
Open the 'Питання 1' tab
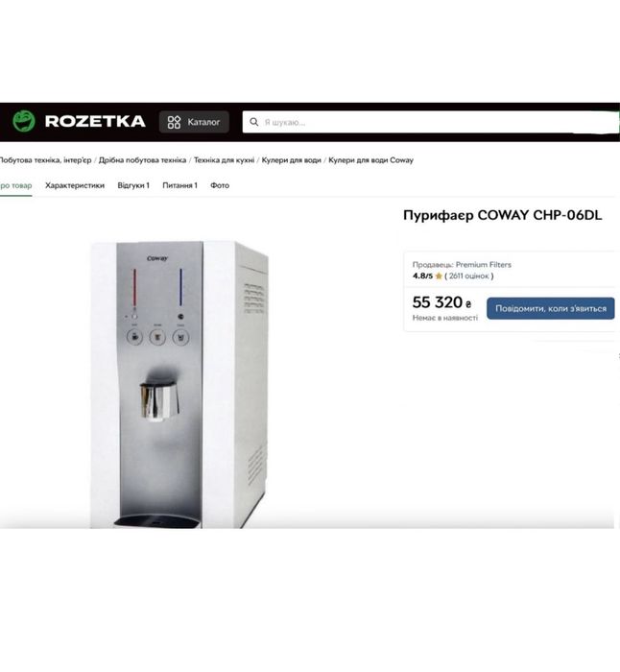[x=180, y=185]
